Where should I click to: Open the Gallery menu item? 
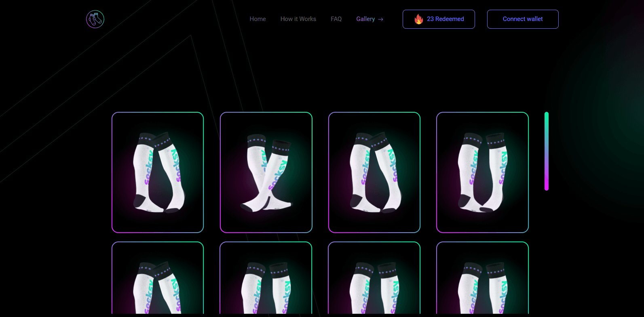[365, 19]
